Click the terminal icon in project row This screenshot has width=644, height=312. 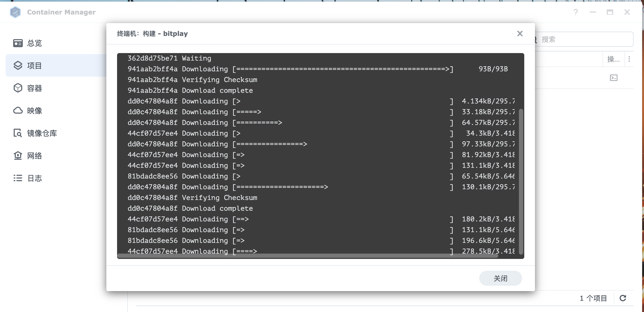click(613, 78)
